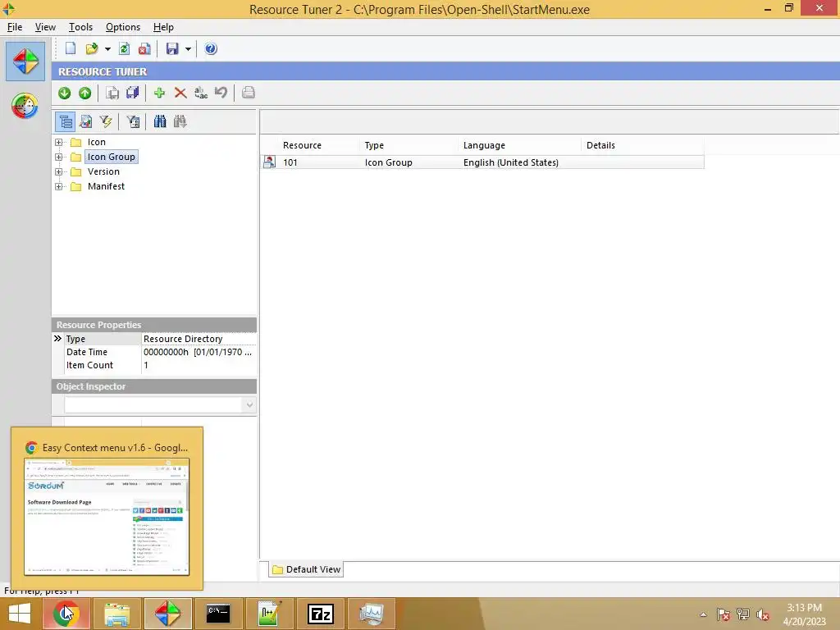Sort by the Details column header
The width and height of the screenshot is (840, 630).
643,145
